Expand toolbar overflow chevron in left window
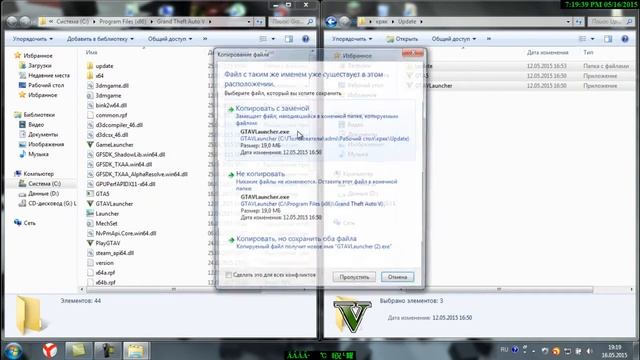The image size is (640, 360). 205,39
